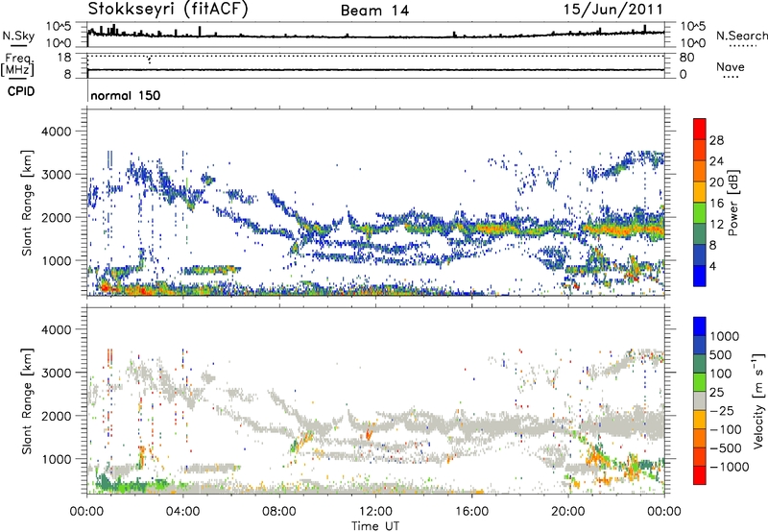Select the Time UT axis label
768x532 pixels.
coord(375,526)
